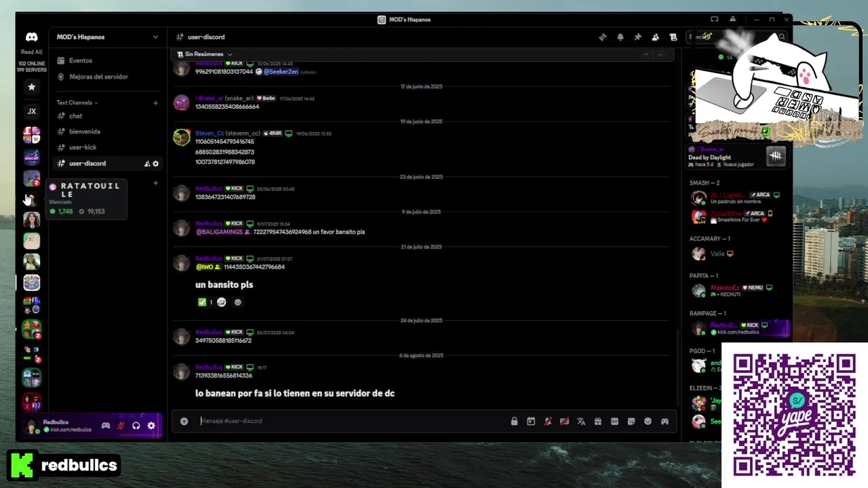Screen dimensions: 868x488
Task: Open User Settings gear
Action: 151,426
